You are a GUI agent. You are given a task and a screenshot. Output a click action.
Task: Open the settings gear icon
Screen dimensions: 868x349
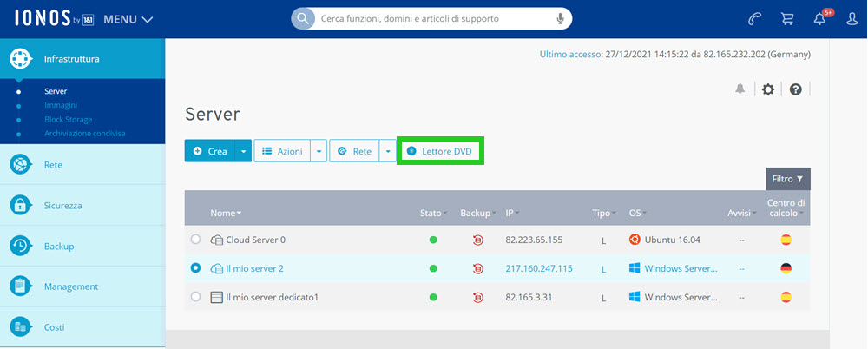768,89
